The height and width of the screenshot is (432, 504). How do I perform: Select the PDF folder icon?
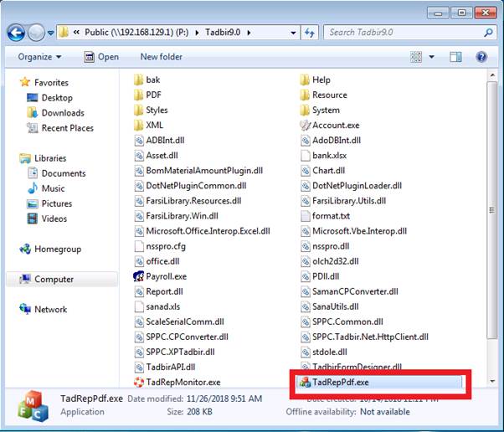coord(138,95)
